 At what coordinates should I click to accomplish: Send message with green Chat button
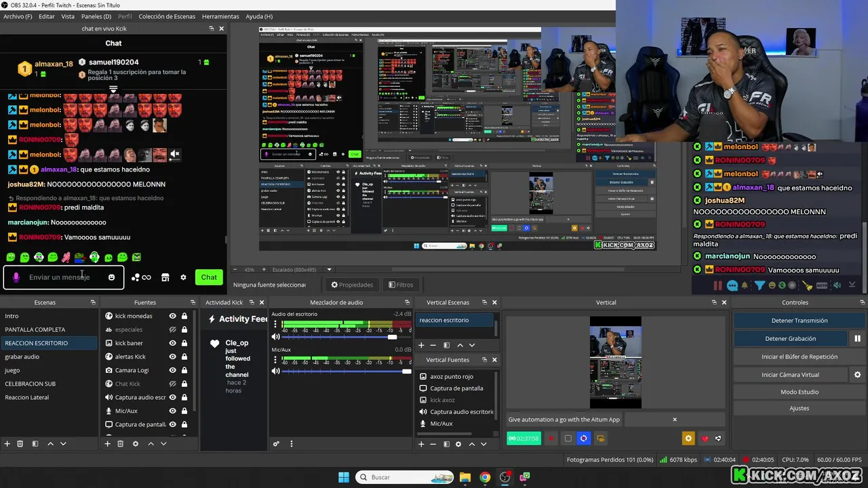[x=209, y=277]
